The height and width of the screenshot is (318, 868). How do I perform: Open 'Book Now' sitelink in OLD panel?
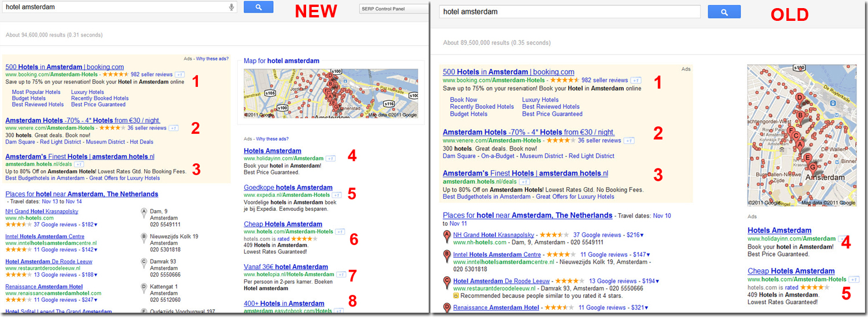coord(464,100)
